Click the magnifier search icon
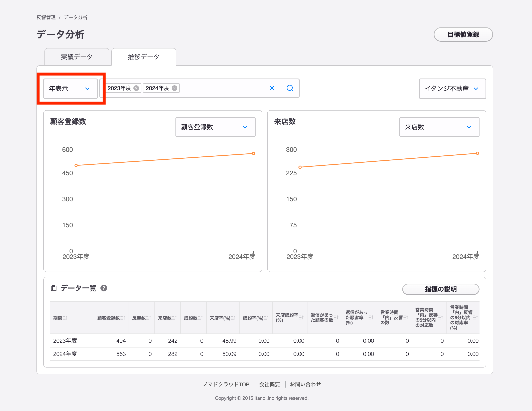The height and width of the screenshot is (411, 532). 290,88
